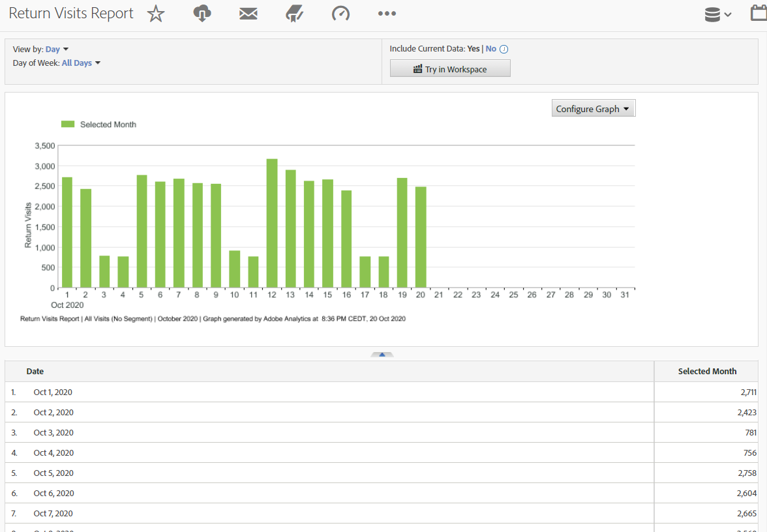
Task: Select the Oct 3, 2020 row
Action: tap(381, 433)
